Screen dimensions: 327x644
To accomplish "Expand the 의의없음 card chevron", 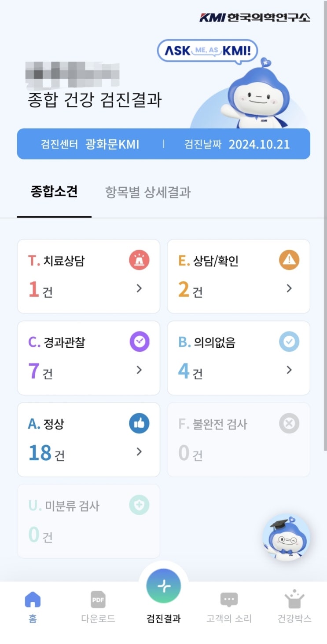I will click(289, 370).
